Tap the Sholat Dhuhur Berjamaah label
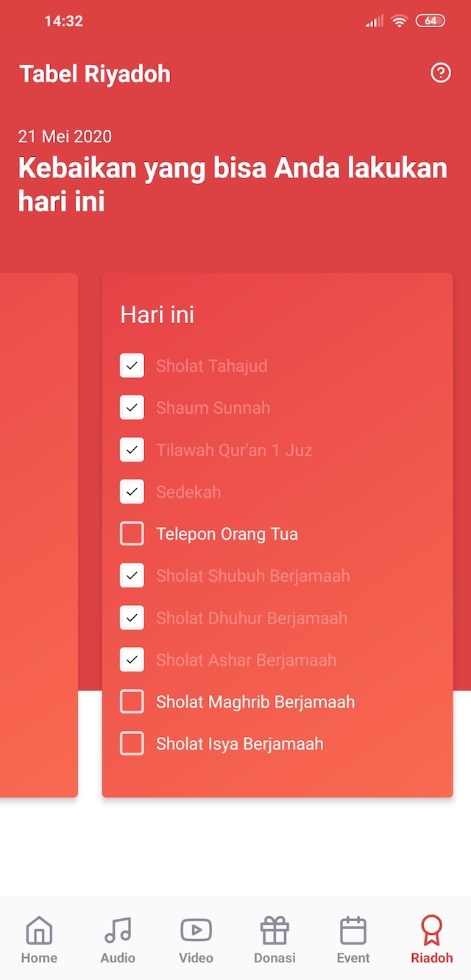 [251, 618]
